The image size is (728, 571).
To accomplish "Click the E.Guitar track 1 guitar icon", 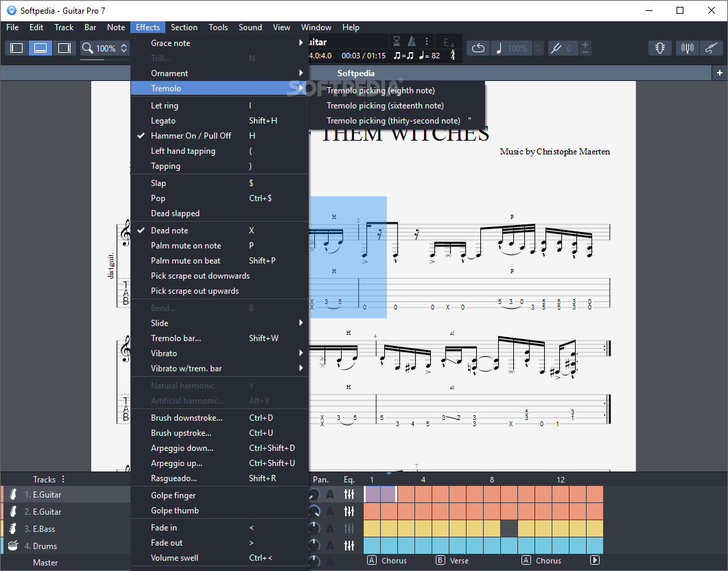I will point(14,494).
